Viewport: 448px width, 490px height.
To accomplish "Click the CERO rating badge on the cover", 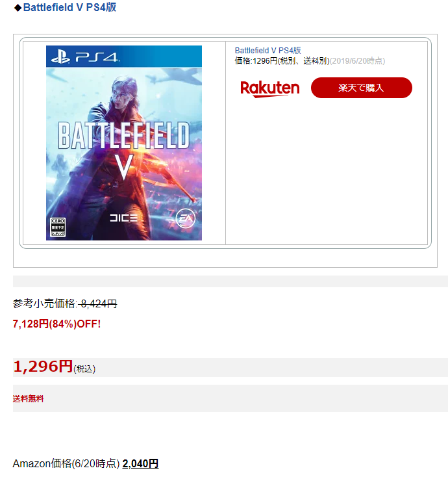I will point(58,227).
